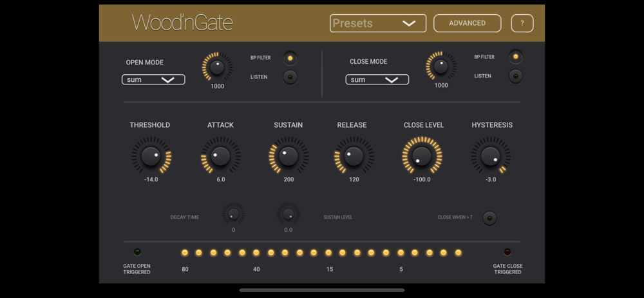Click the Close Mode frequency value 1000
The height and width of the screenshot is (298, 644).
[441, 86]
